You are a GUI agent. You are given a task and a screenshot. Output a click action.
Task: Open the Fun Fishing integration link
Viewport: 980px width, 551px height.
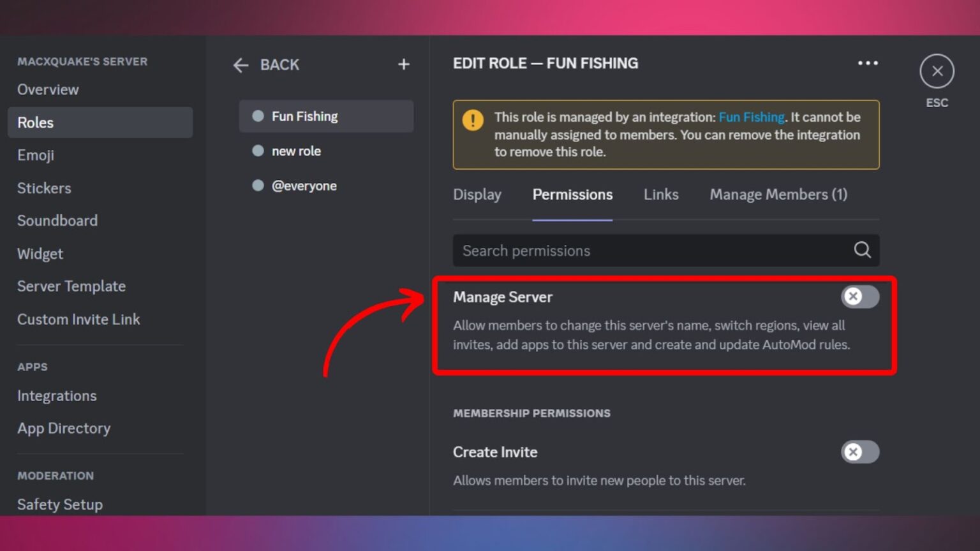pos(752,117)
